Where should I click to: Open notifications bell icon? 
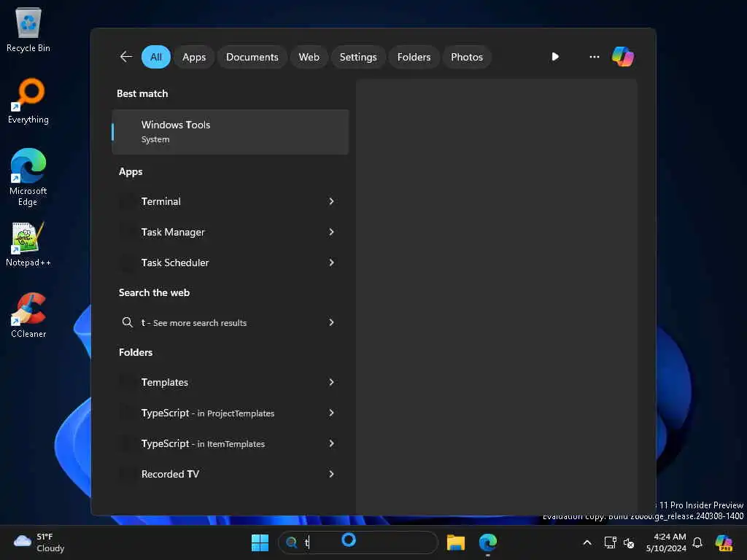tap(697, 542)
